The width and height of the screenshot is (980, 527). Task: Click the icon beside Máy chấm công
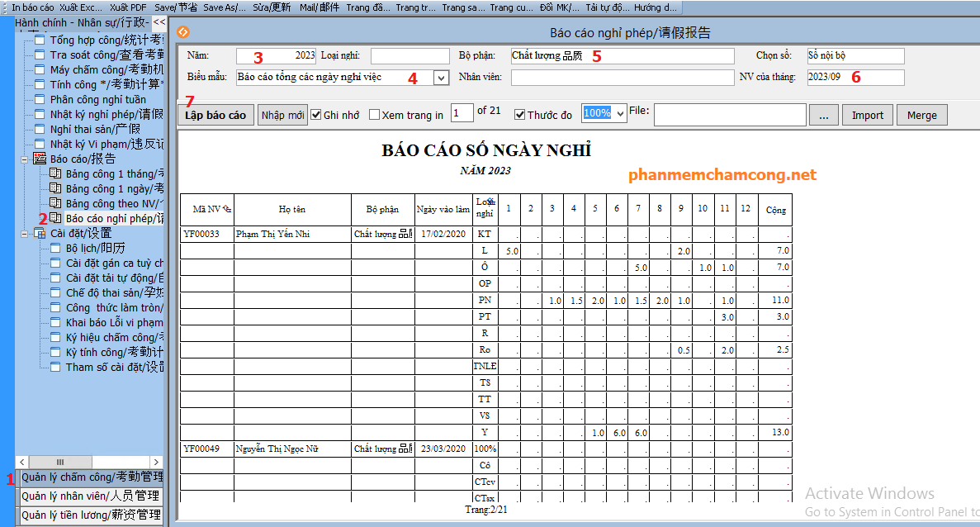pyautogui.click(x=40, y=69)
